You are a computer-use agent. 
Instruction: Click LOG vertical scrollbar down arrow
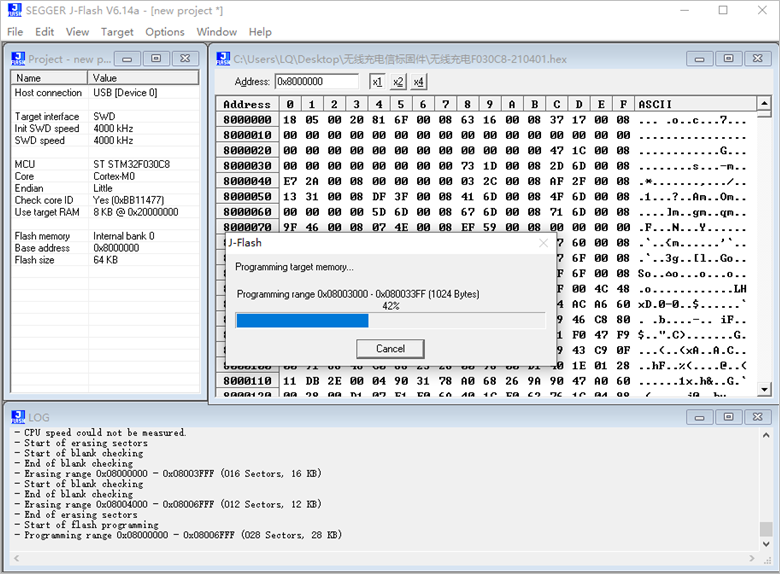[766, 544]
